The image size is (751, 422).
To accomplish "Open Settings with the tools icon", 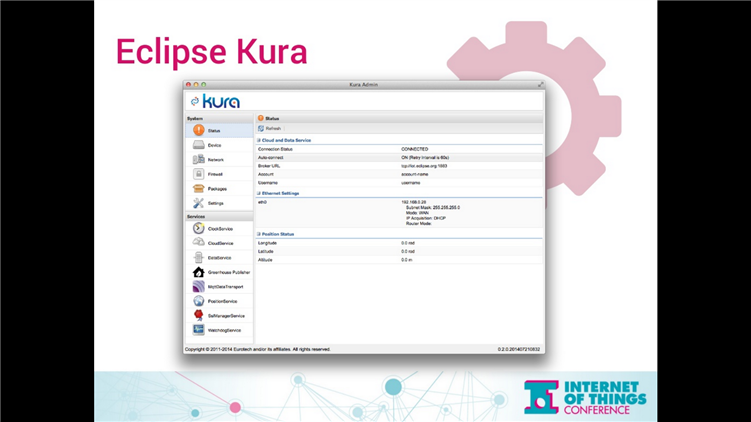I will 199,203.
